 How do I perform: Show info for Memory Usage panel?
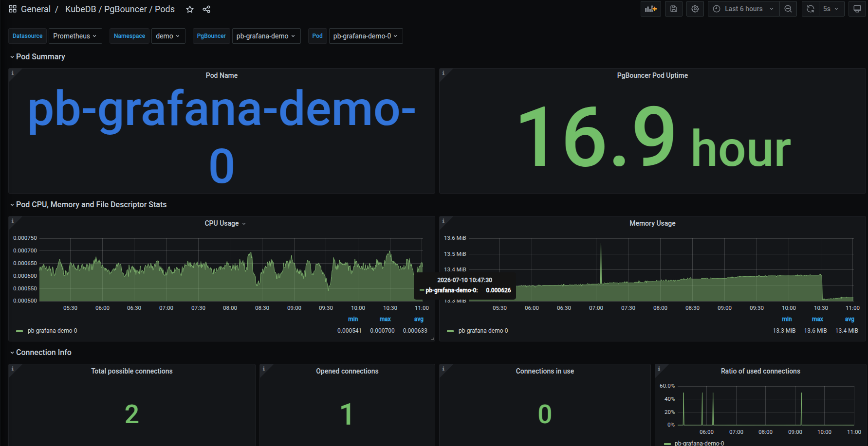pos(443,221)
